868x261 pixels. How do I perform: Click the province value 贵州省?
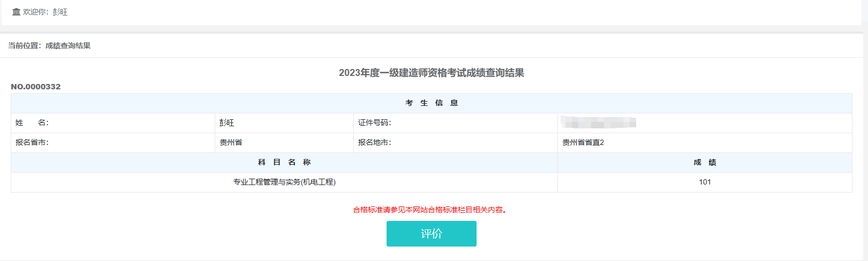(231, 143)
